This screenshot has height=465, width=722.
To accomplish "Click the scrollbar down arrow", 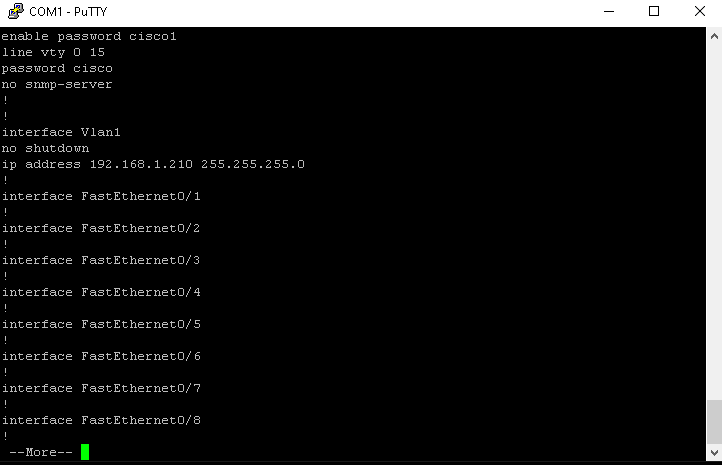I will 714,453.
